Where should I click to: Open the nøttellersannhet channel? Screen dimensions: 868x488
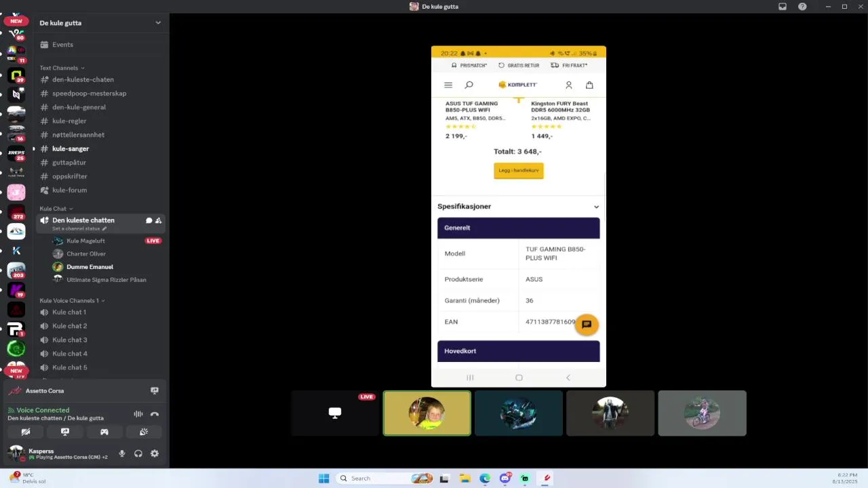point(100,135)
